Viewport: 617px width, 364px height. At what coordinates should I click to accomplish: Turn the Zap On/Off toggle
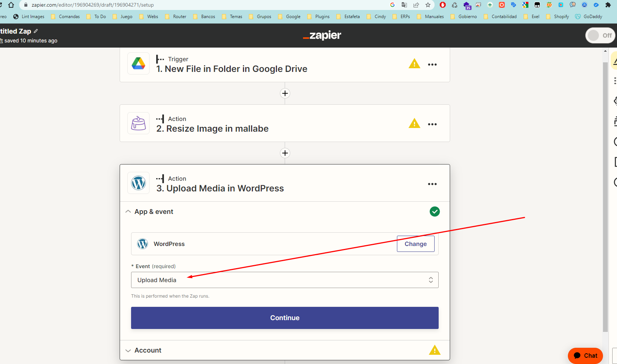600,35
